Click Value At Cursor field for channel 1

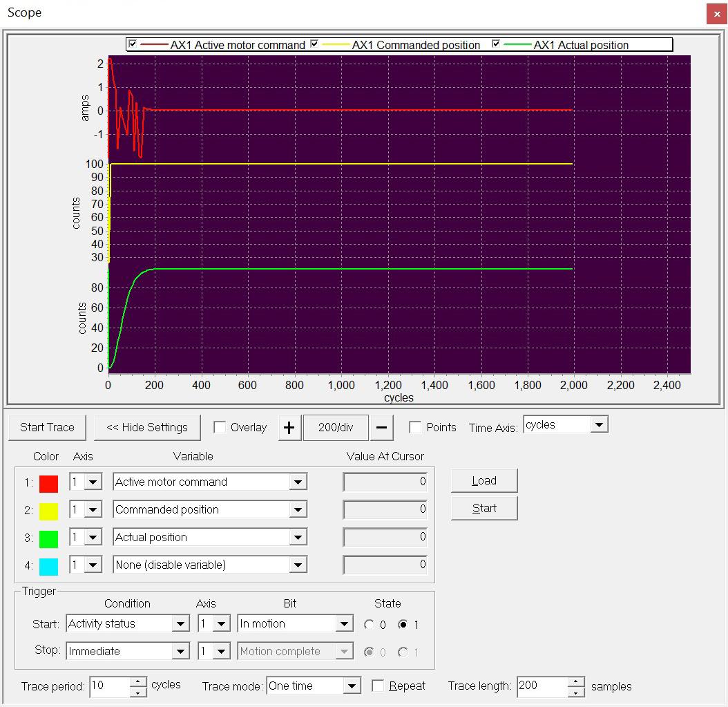point(385,482)
